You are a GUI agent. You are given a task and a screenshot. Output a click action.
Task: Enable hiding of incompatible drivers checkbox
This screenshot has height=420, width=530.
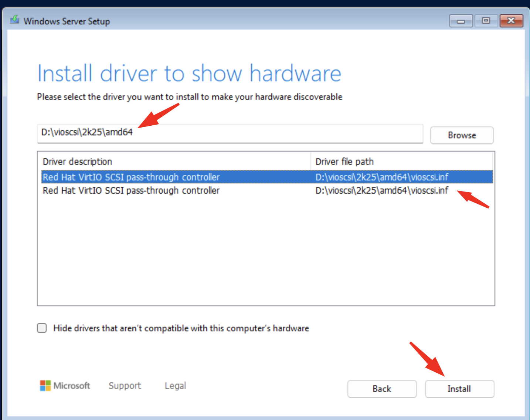click(x=42, y=328)
